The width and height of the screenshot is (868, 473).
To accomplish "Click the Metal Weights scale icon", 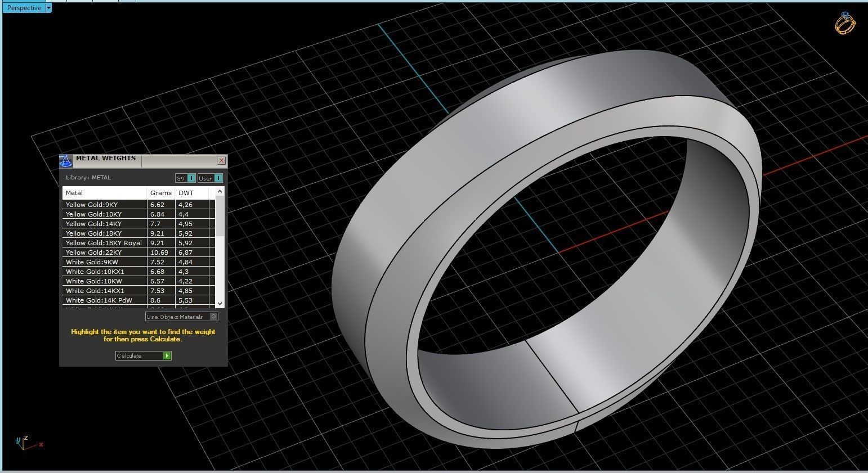I will click(x=66, y=161).
